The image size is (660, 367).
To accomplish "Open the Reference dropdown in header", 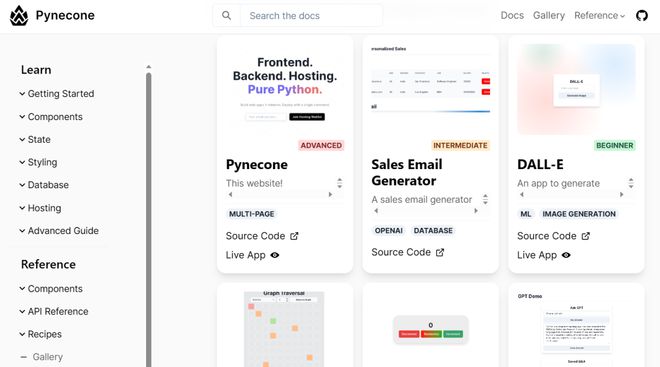I will [x=599, y=16].
